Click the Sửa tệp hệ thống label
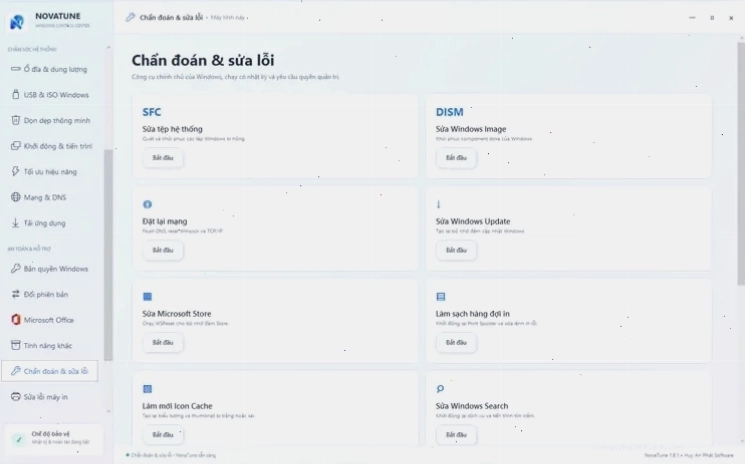Screen dimensions: 745x464 point(172,129)
